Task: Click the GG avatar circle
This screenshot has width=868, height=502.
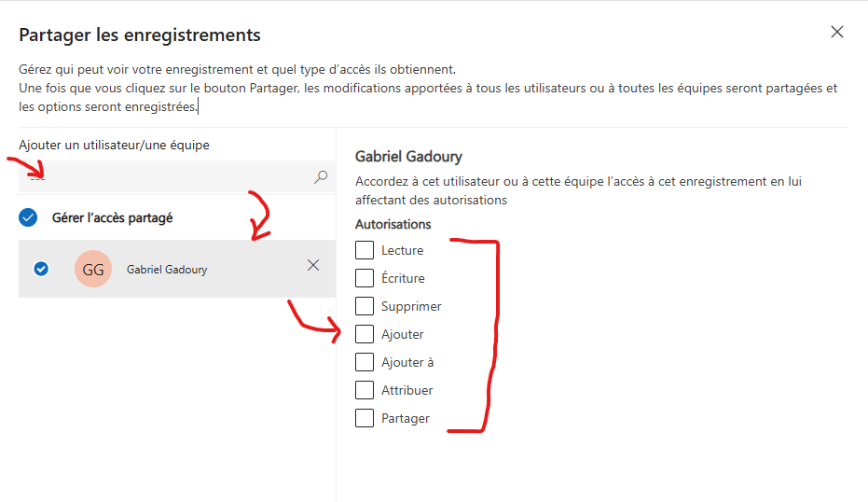Action: point(93,269)
